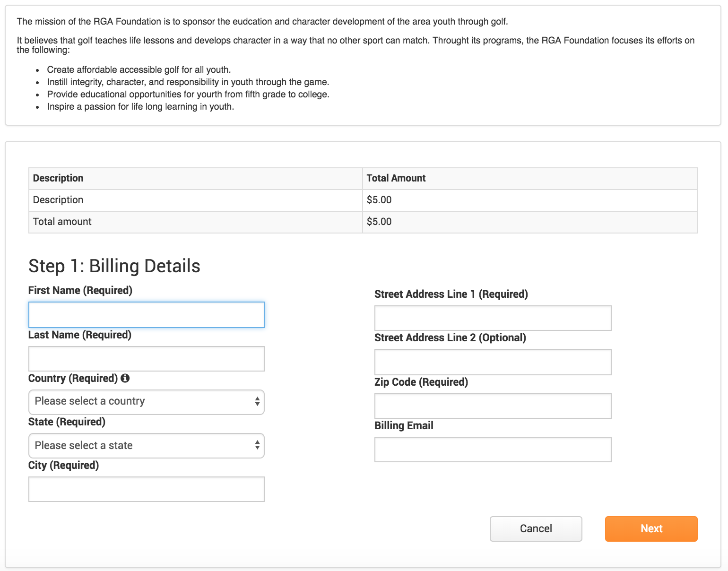
Task: Click the RGA Foundation mission sentence
Action: 262,21
